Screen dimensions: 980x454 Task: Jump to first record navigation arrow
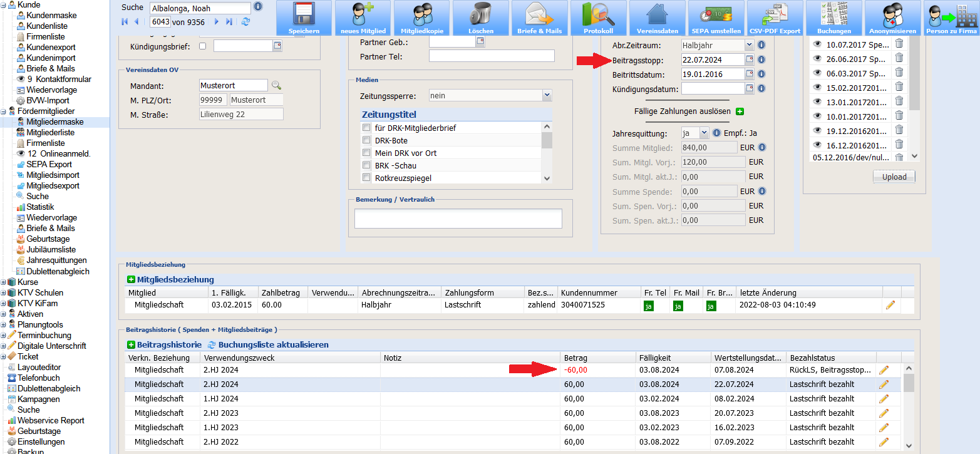tap(125, 21)
